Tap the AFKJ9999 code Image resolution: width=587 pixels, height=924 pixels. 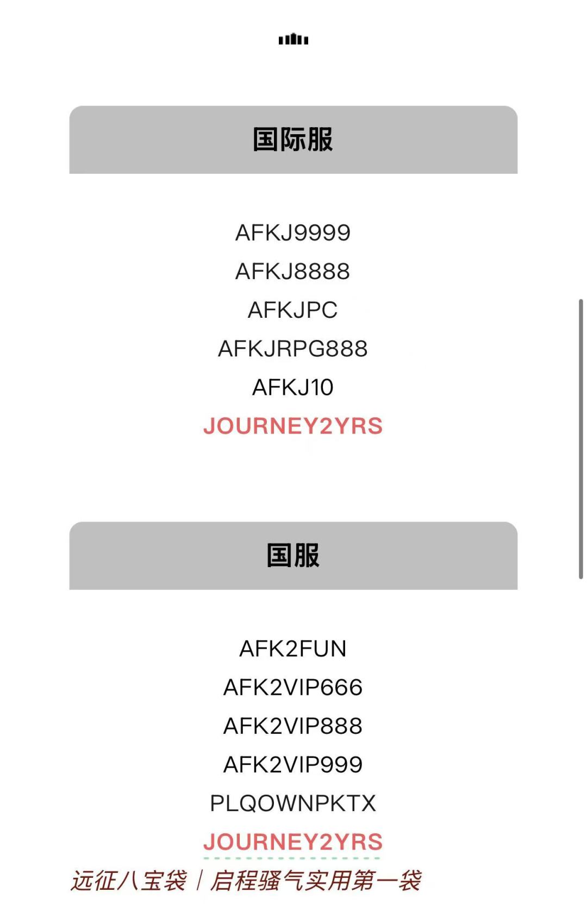click(x=293, y=233)
